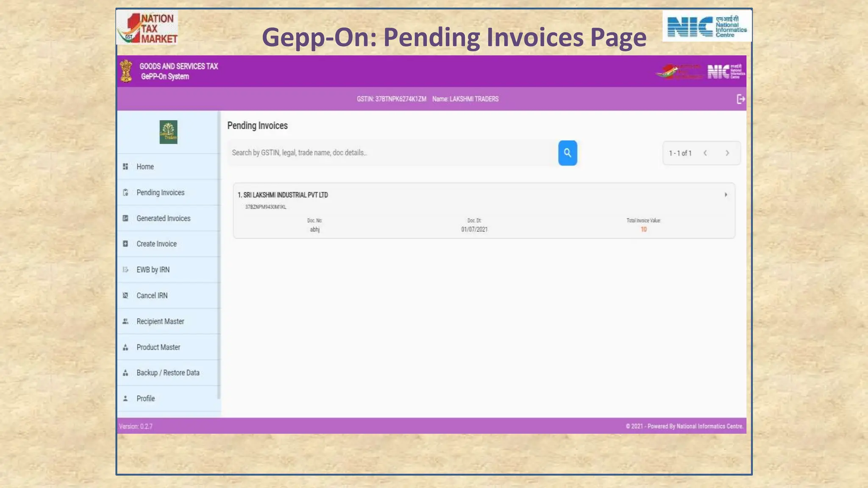Click the document number abhj

[314, 229]
